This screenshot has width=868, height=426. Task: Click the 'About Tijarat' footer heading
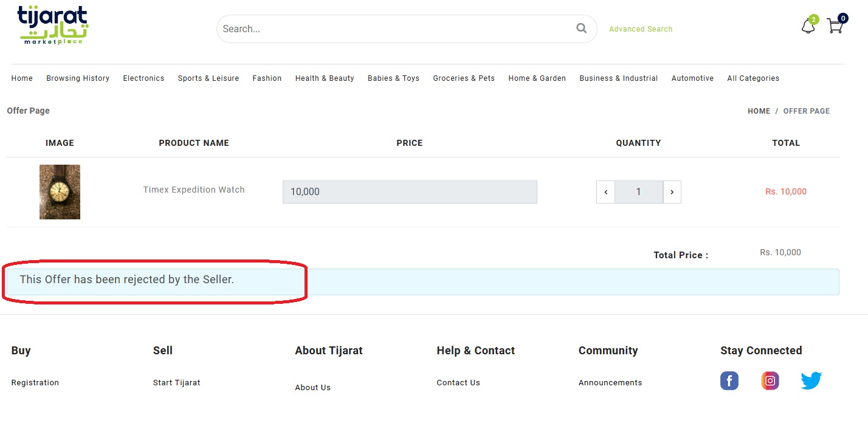click(x=329, y=351)
